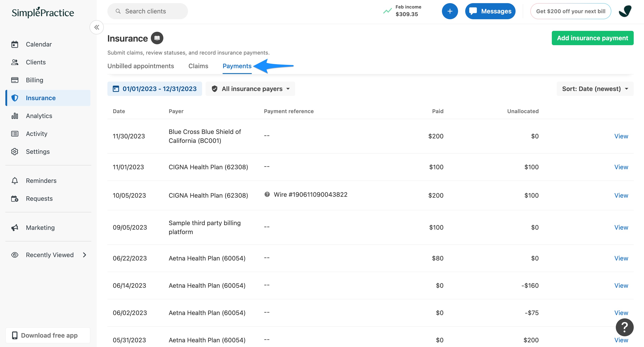The image size is (644, 347).
Task: Expand the Recently Viewed chevron
Action: pyautogui.click(x=85, y=255)
